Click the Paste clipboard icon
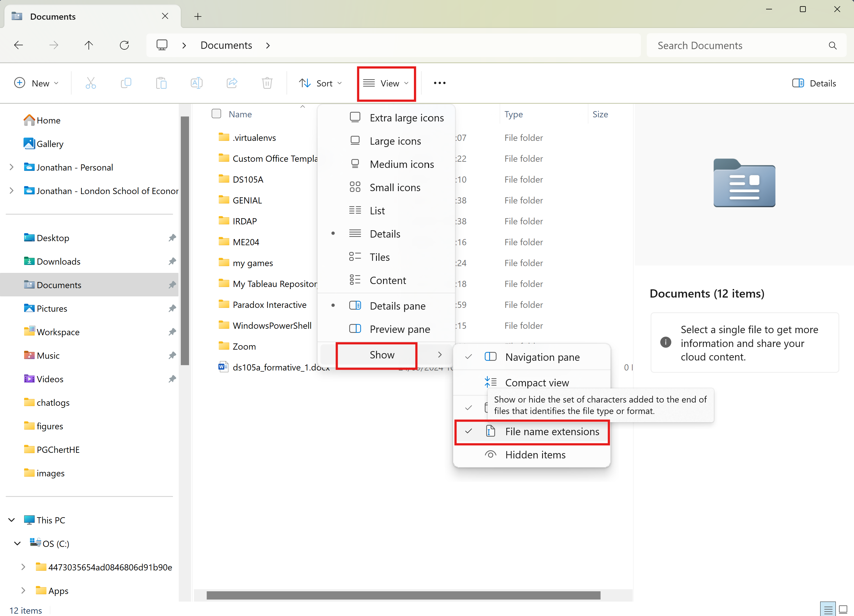This screenshot has height=616, width=854. point(161,83)
